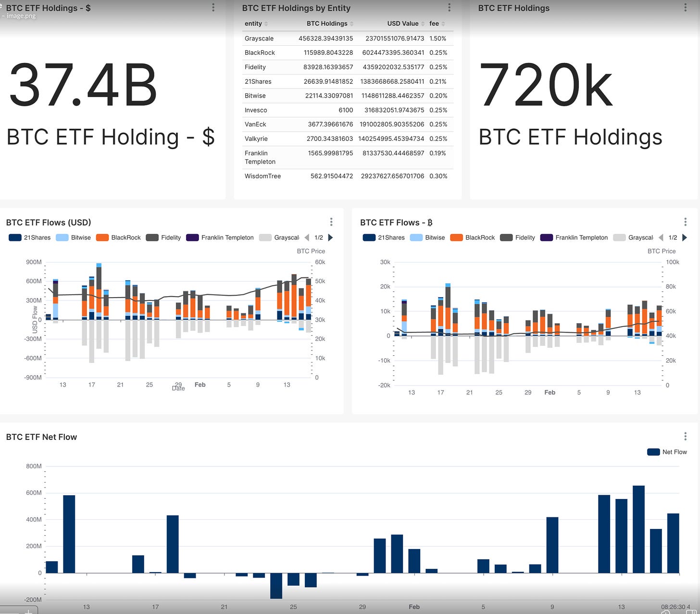Click the BTC ETF Holdings by Entity title
Viewport: 700px width, 614px height.
click(296, 8)
